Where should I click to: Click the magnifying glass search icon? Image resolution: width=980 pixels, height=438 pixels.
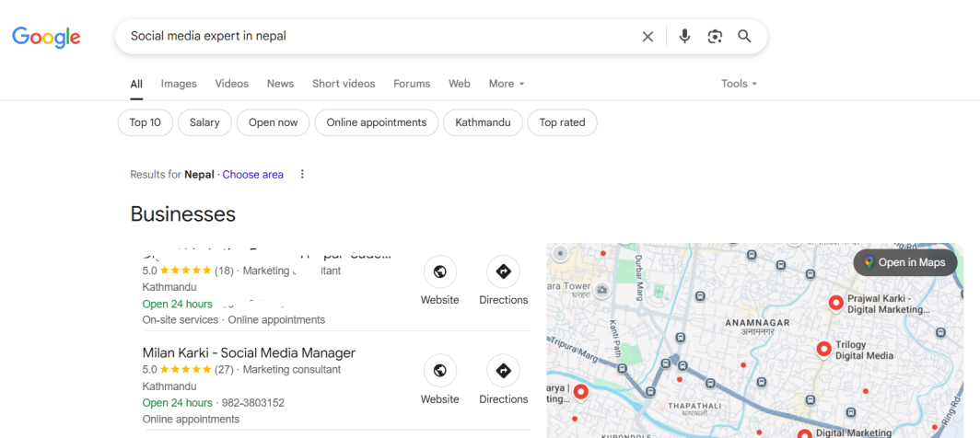(744, 37)
